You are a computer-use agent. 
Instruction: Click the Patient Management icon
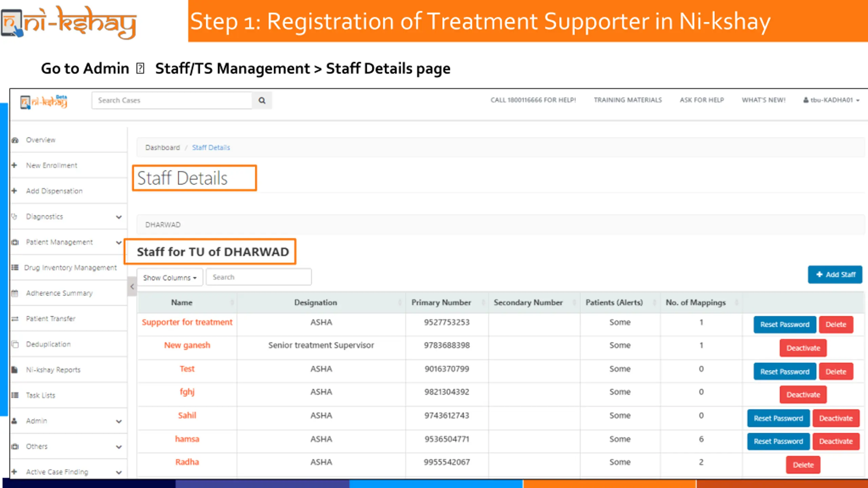[15, 242]
